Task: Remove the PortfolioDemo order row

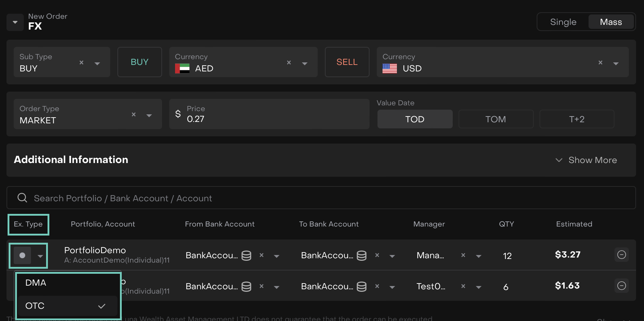Action: (621, 255)
